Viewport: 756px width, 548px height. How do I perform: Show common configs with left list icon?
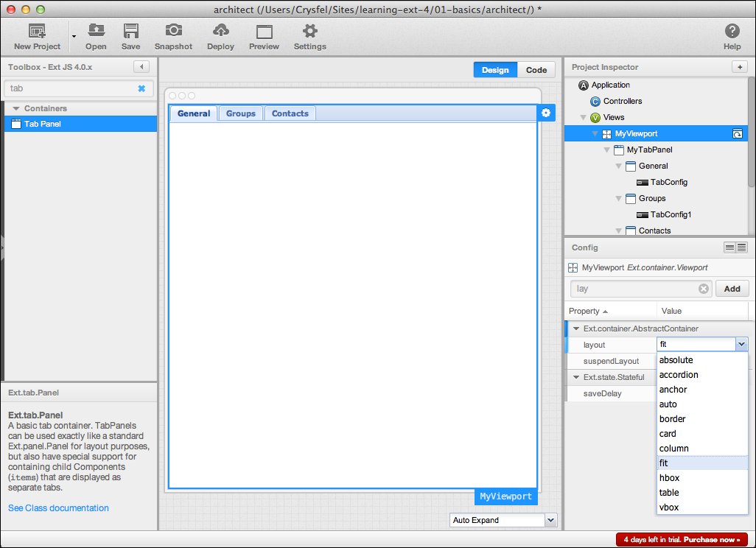(729, 247)
